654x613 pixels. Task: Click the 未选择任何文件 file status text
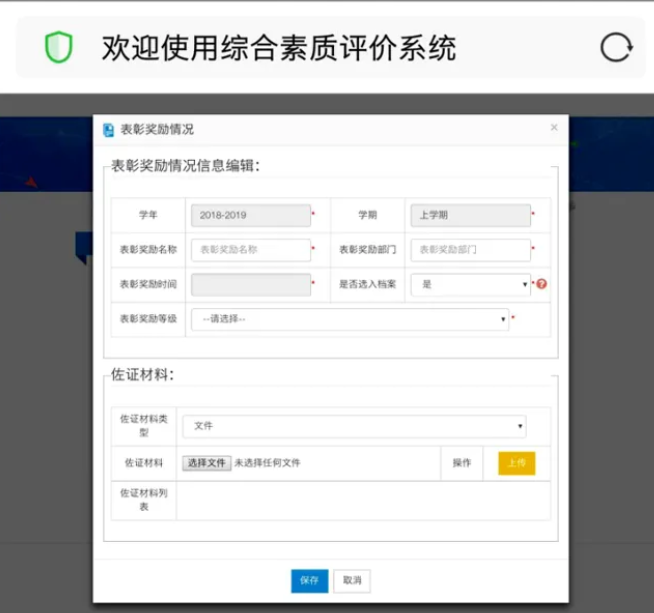pos(267,463)
